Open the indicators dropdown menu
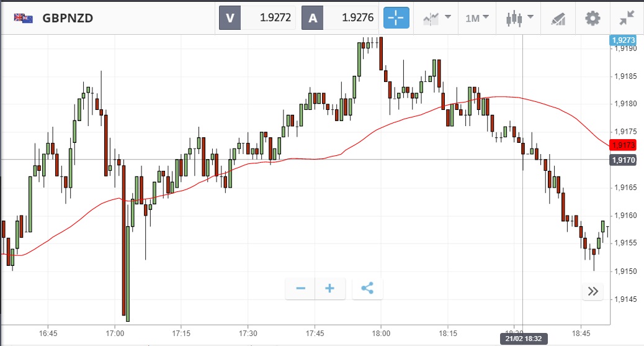This screenshot has width=644, height=346. coord(436,18)
